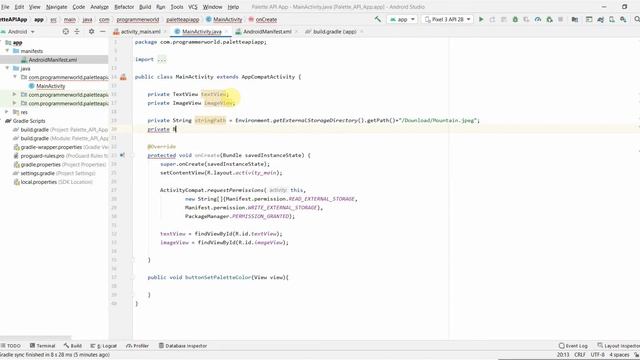Collapse the java folder arrow
Viewport: 640px width, 360px height.
click(7, 68)
